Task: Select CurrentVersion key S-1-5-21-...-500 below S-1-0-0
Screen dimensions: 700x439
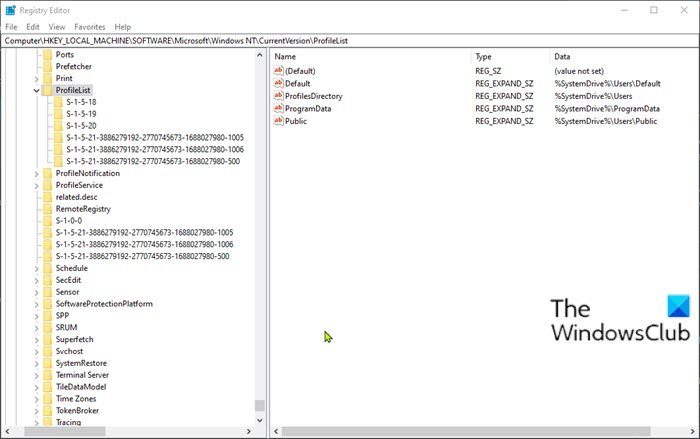Action: [142, 256]
